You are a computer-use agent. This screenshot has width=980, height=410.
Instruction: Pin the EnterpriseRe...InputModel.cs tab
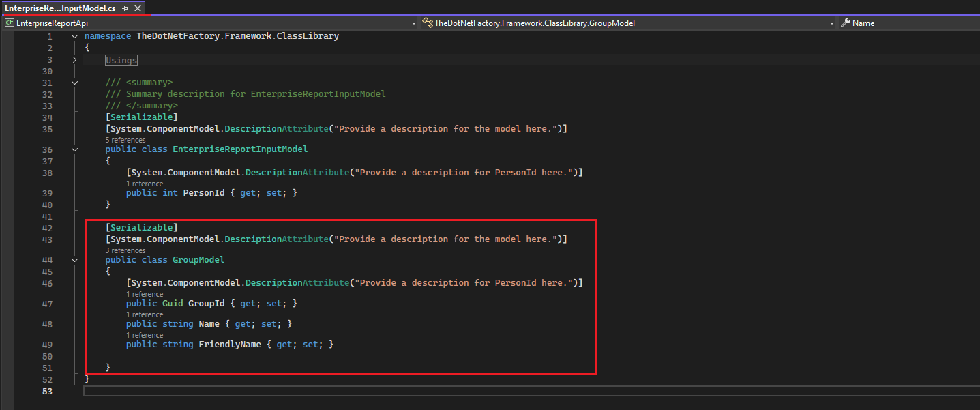125,8
